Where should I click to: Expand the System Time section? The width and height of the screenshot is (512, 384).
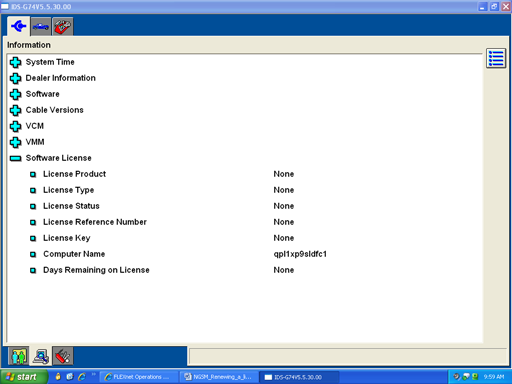tap(15, 62)
